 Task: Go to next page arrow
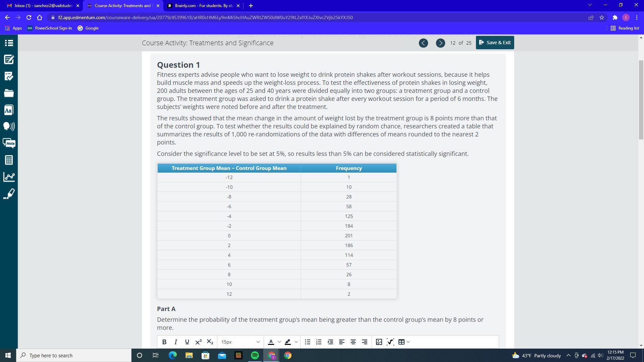pos(440,43)
